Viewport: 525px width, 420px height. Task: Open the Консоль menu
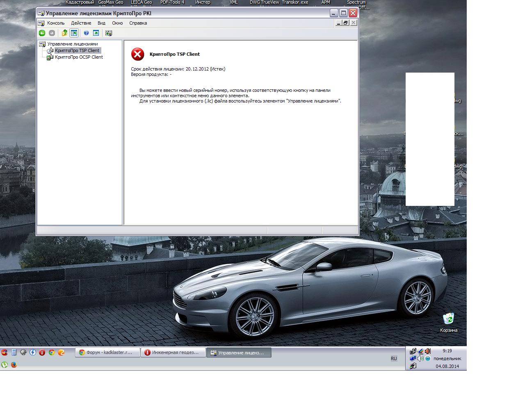[x=56, y=23]
